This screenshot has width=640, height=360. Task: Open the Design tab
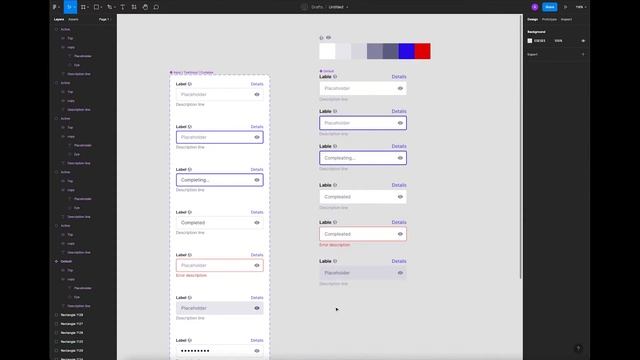click(x=533, y=19)
